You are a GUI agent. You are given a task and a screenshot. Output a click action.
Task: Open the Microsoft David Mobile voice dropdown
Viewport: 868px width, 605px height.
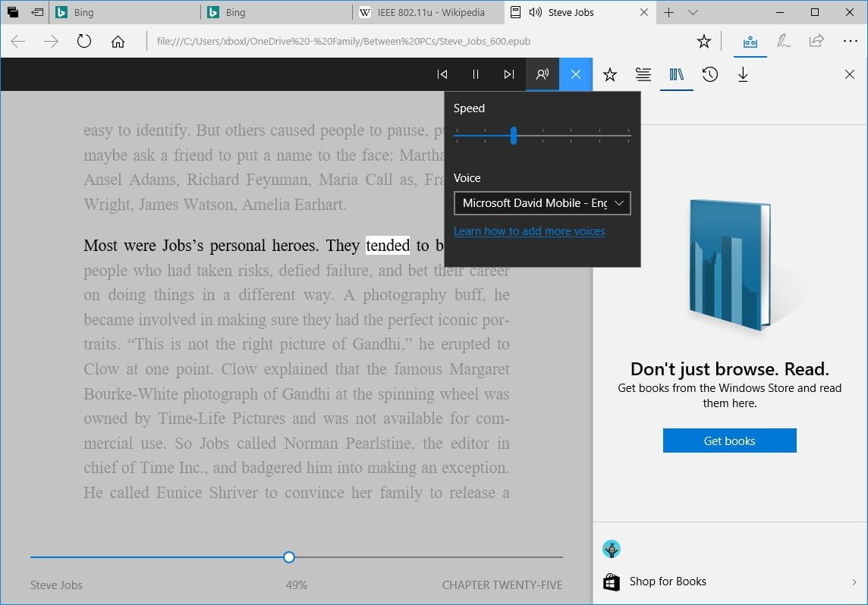[x=542, y=203]
